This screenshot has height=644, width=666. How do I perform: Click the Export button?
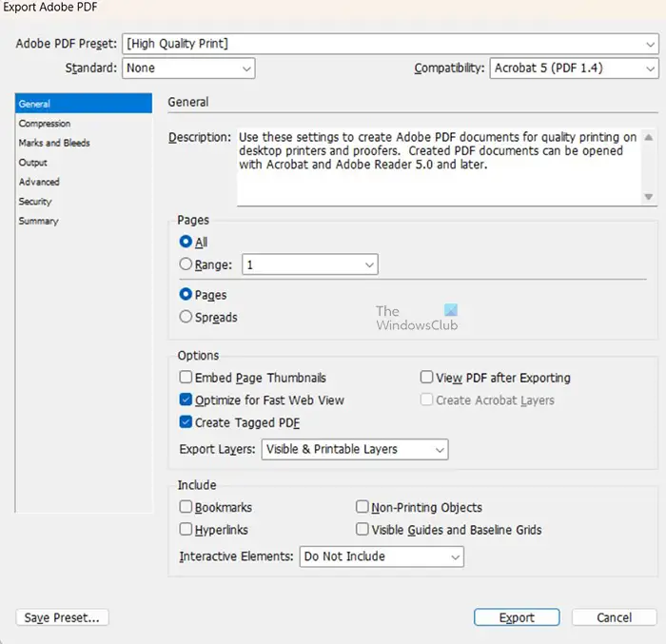(x=517, y=617)
